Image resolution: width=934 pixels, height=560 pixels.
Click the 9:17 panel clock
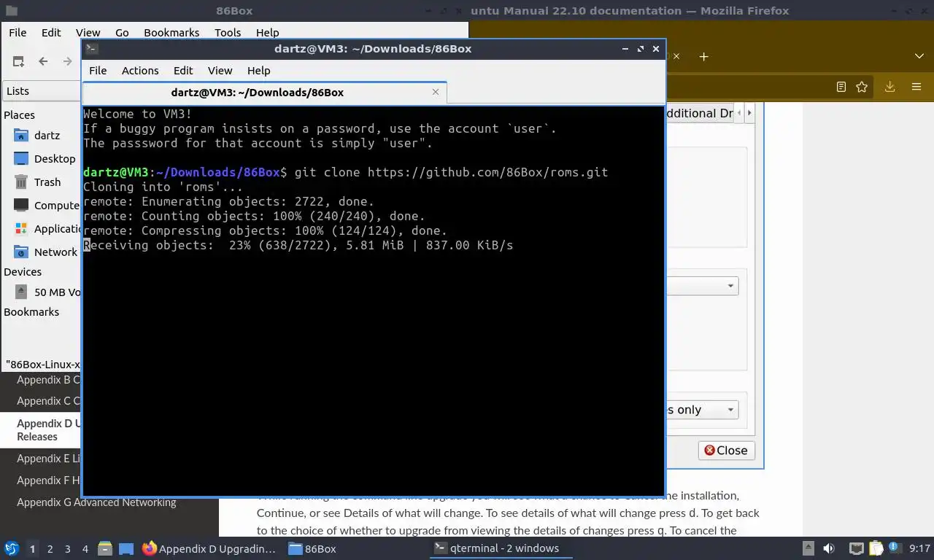pos(919,548)
